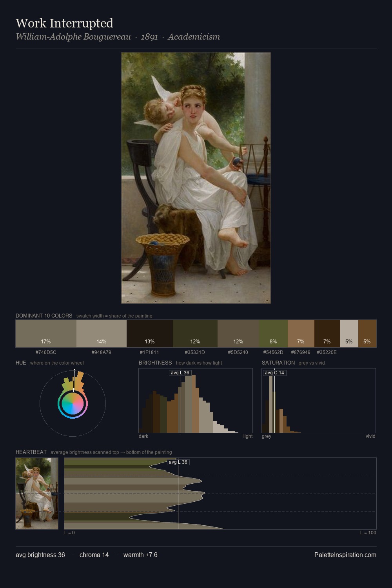The width and height of the screenshot is (392, 588).
Task: Click the heartbeat brightness profile chart
Action: pos(220,494)
